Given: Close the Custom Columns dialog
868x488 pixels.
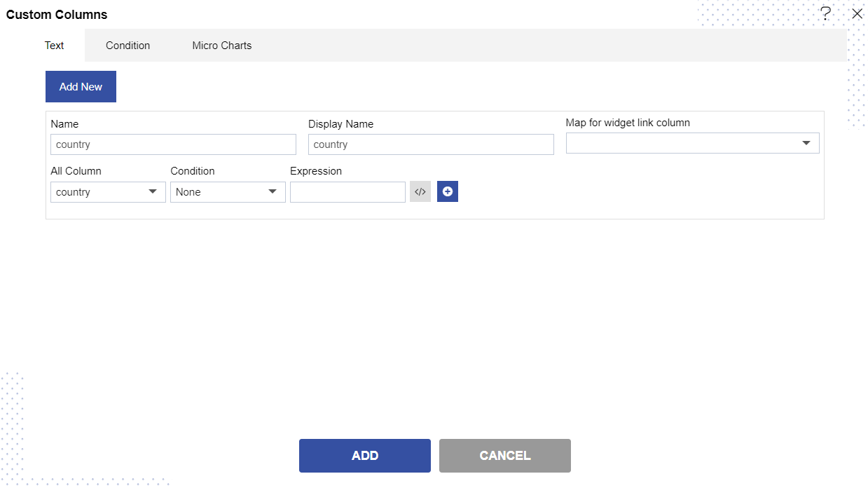Looking at the screenshot, I should pyautogui.click(x=857, y=13).
